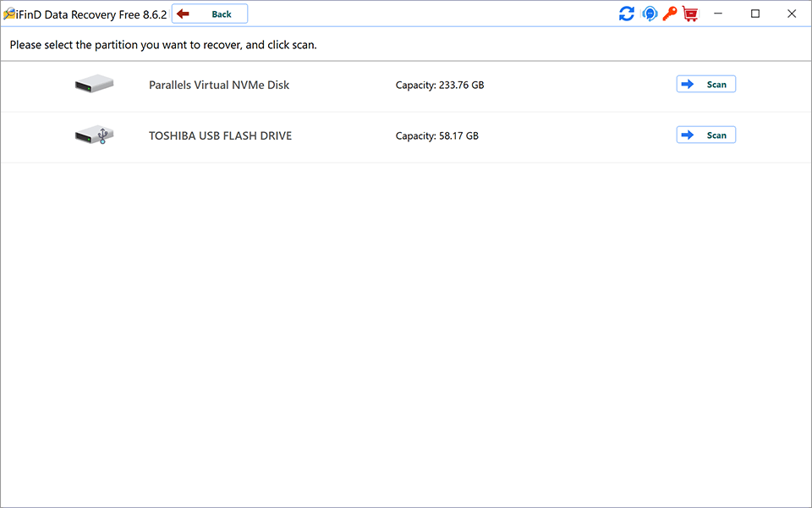Scan the TOSHIBA USB FLASH DRIVE

(x=705, y=135)
